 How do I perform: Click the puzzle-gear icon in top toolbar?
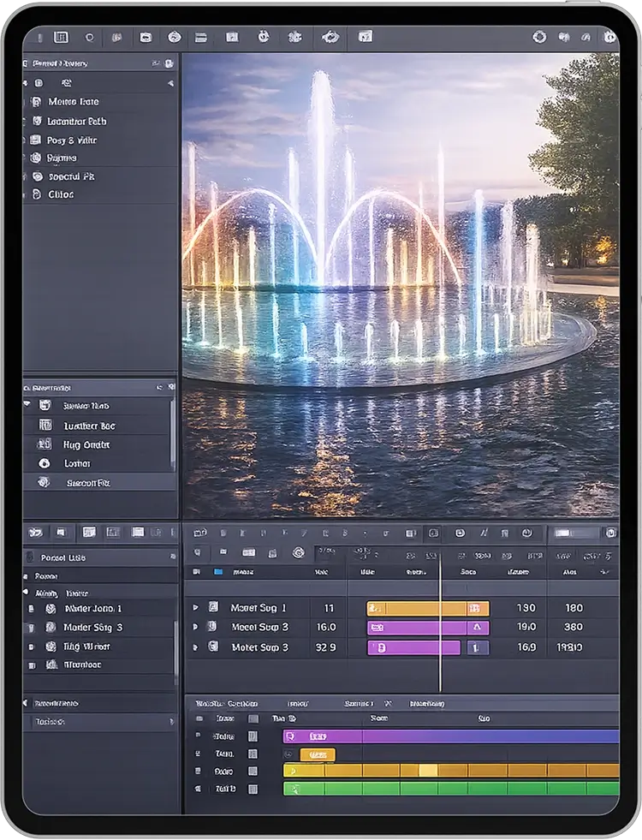click(294, 37)
